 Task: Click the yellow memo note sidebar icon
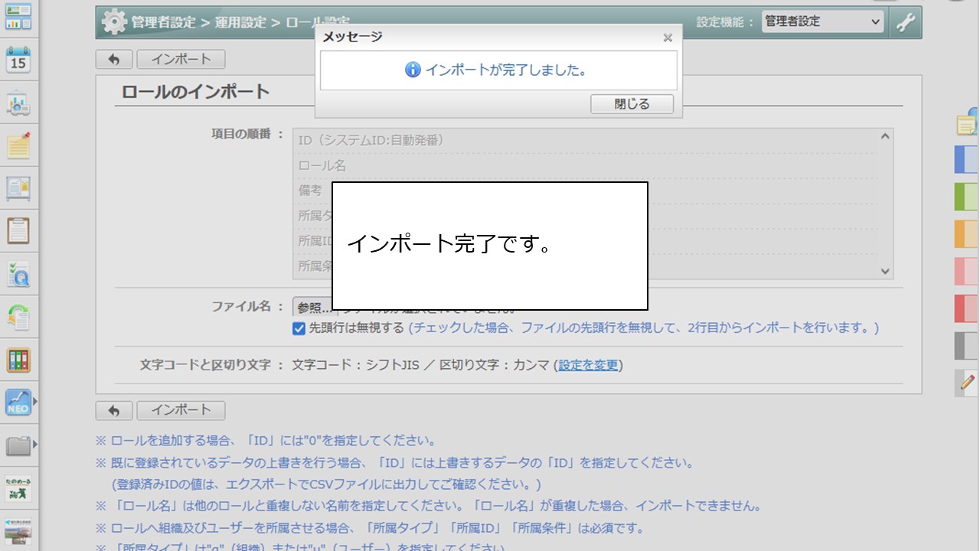point(18,145)
